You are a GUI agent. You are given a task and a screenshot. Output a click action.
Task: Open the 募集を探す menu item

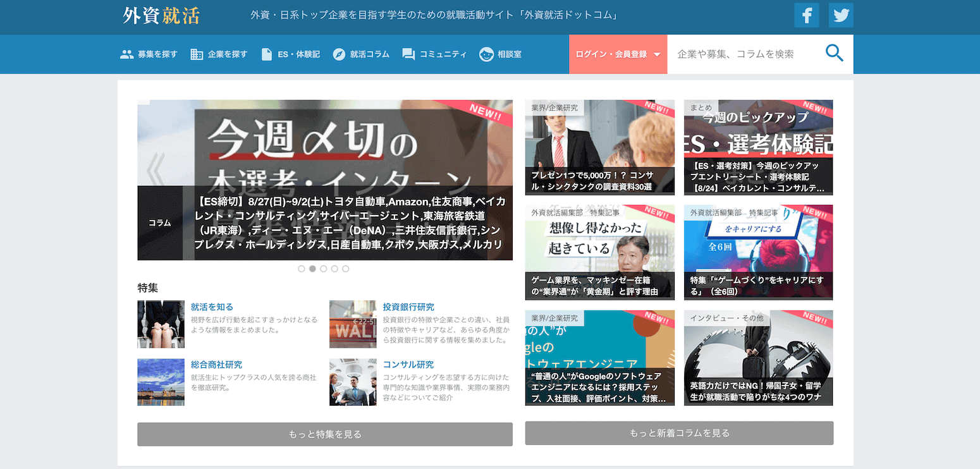[149, 54]
